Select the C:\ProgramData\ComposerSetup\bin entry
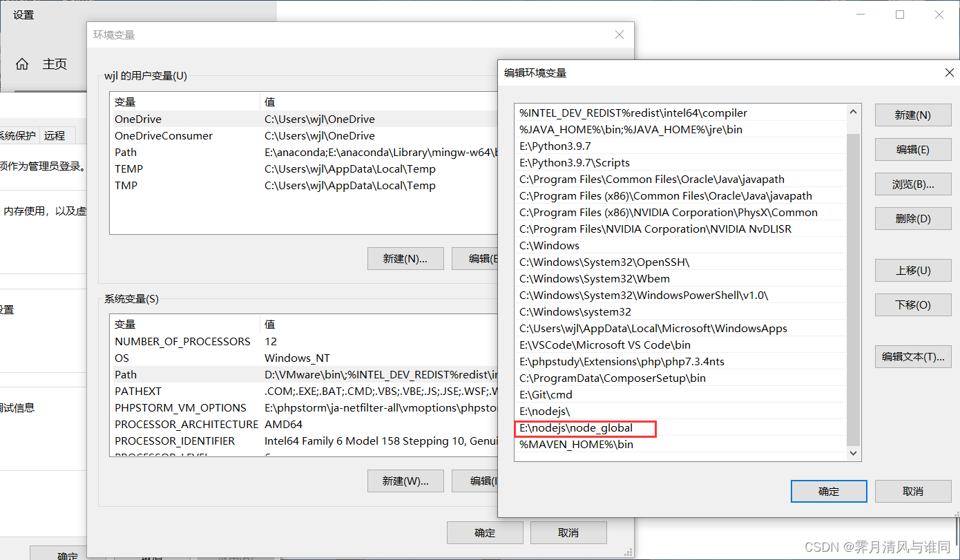Viewport: 960px width, 560px height. click(x=681, y=378)
